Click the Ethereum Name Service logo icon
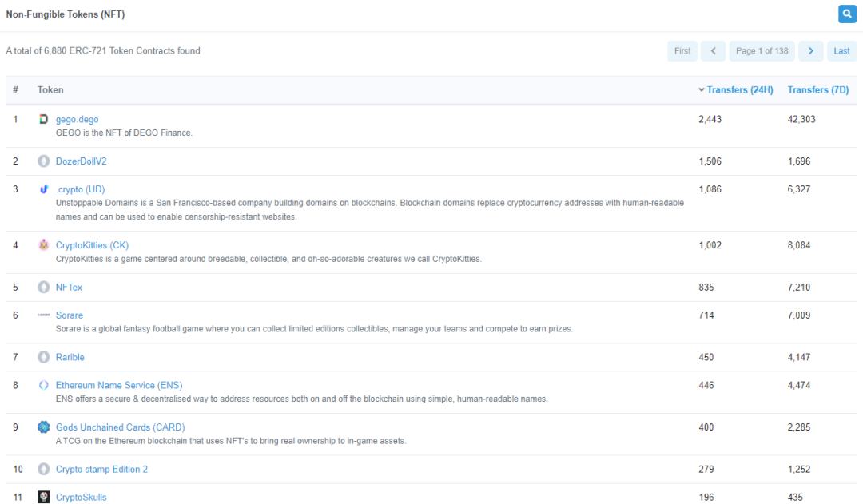863x504 pixels. click(44, 385)
